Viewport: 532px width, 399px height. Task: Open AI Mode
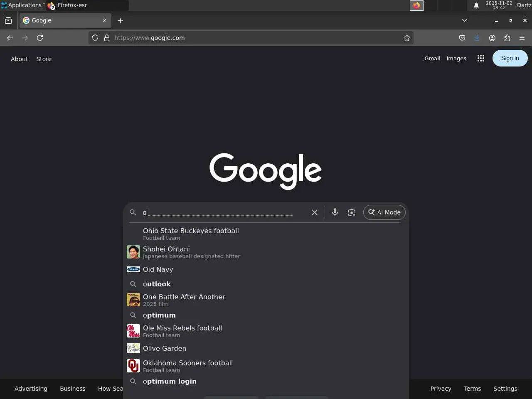click(x=384, y=212)
